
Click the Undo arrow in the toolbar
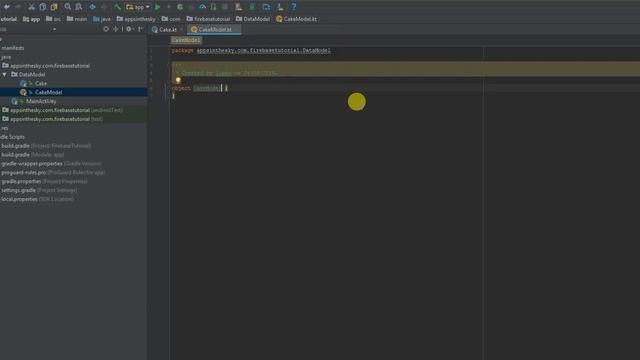[x=7, y=7]
